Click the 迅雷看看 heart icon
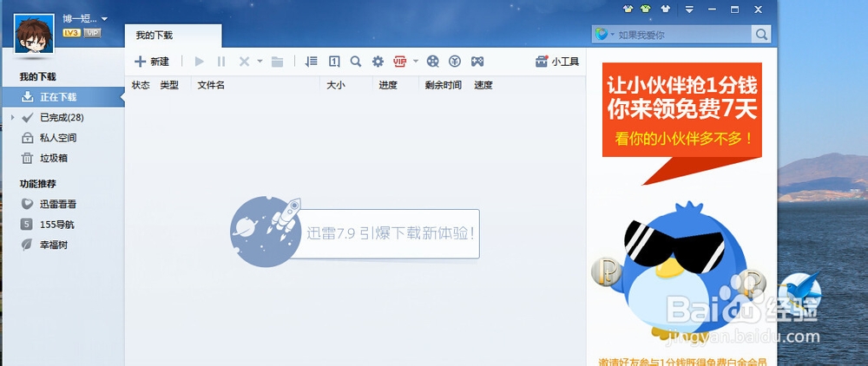 (27, 204)
